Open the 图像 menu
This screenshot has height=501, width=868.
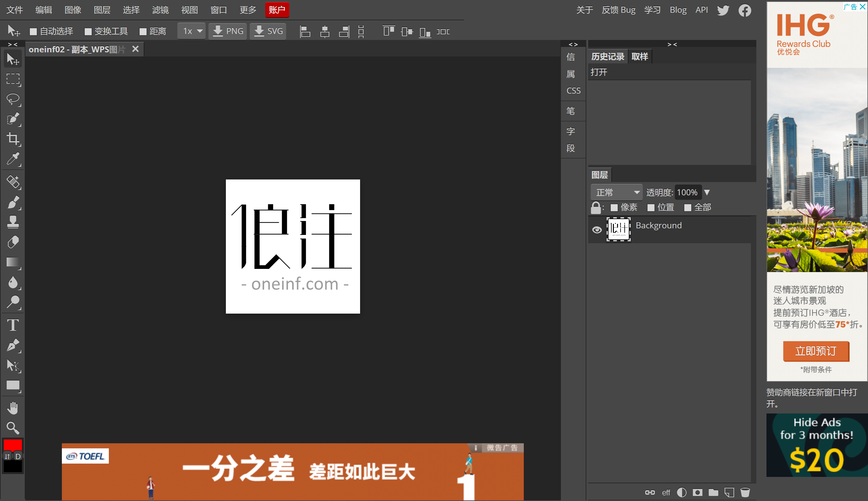click(x=73, y=10)
